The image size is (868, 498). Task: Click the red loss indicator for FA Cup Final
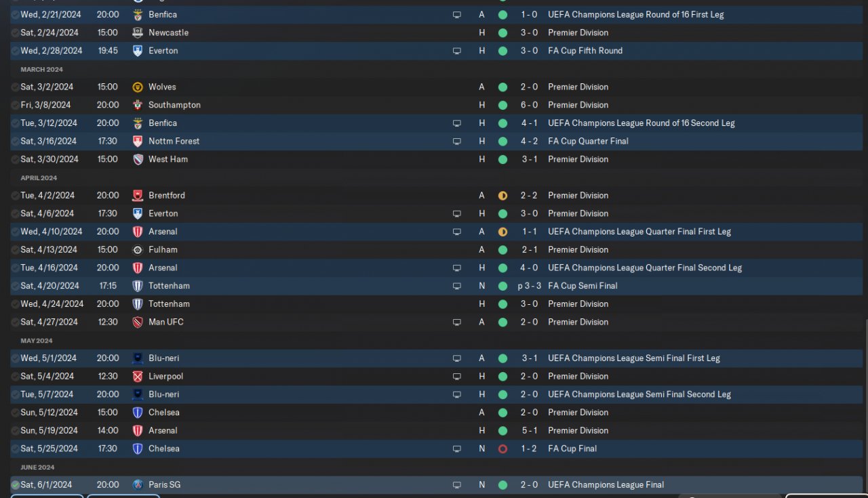coord(502,449)
